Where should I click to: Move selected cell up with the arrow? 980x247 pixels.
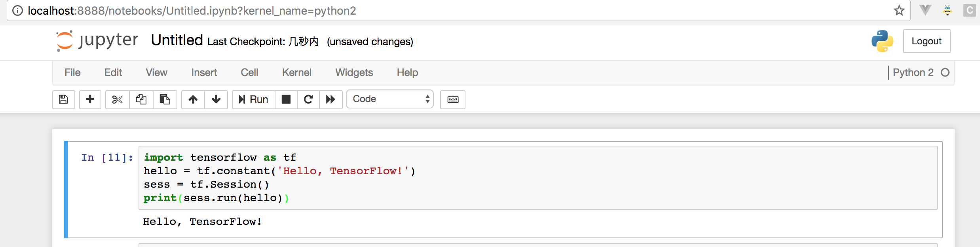pyautogui.click(x=193, y=99)
